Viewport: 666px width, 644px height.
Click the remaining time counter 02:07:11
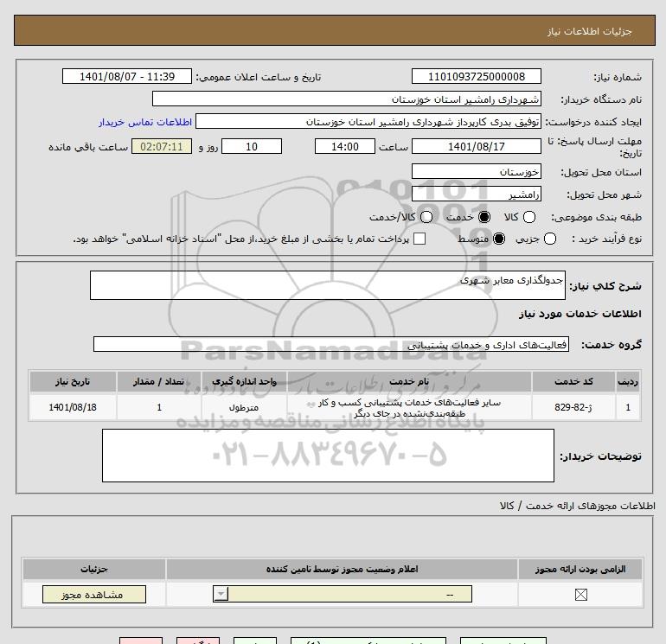[162, 146]
